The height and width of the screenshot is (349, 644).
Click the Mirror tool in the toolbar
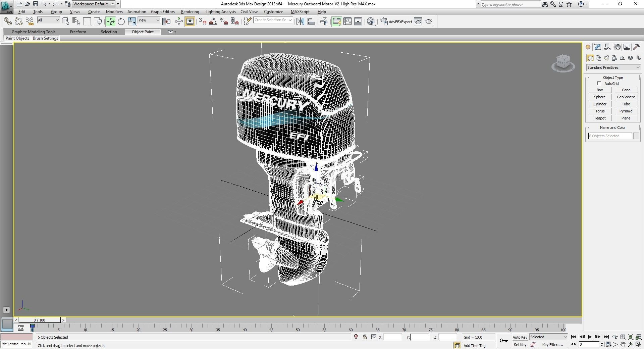coord(300,21)
